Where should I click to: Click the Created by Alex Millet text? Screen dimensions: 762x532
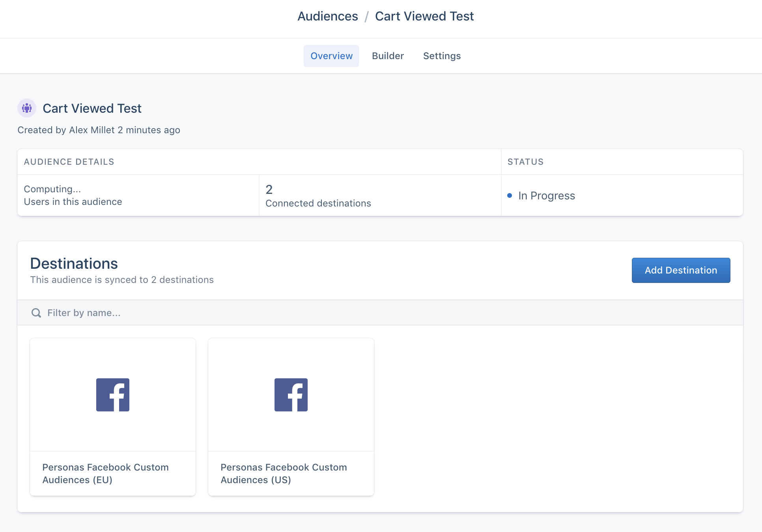99,130
